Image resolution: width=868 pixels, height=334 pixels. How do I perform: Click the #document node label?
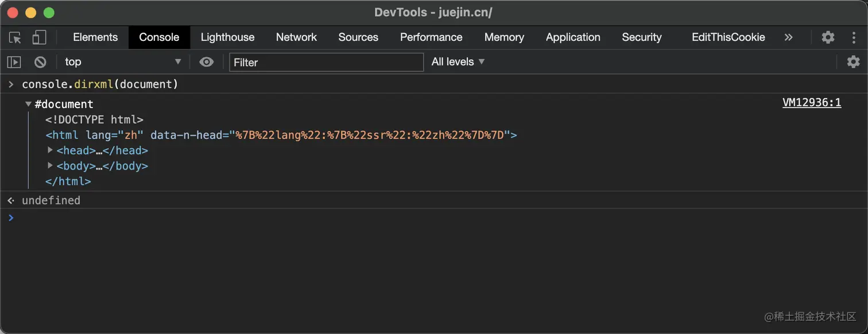click(x=64, y=104)
